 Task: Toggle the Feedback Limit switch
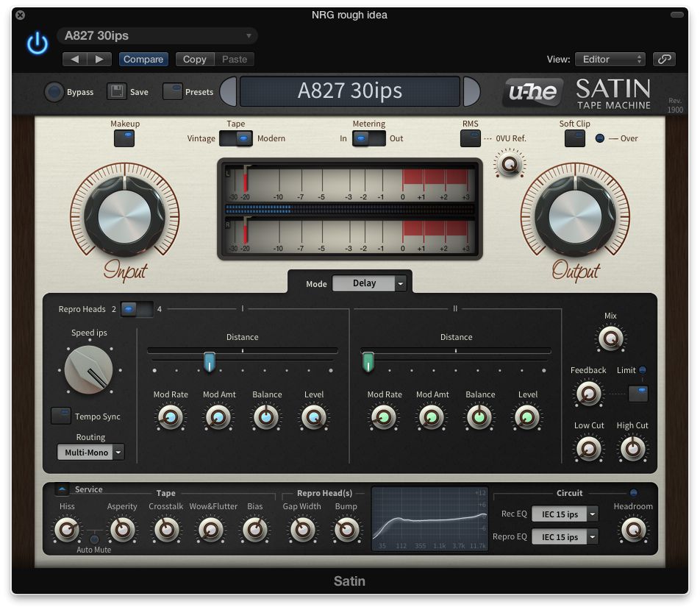[x=638, y=394]
